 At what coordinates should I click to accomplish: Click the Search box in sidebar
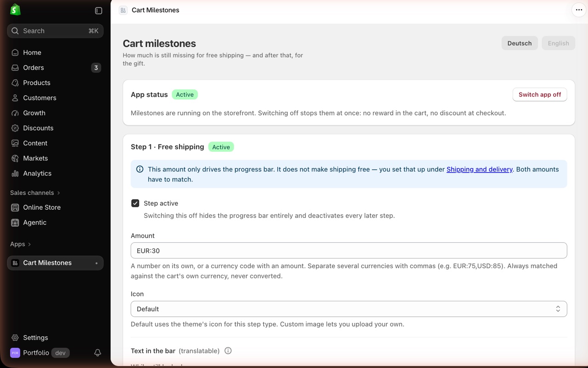[x=55, y=31]
